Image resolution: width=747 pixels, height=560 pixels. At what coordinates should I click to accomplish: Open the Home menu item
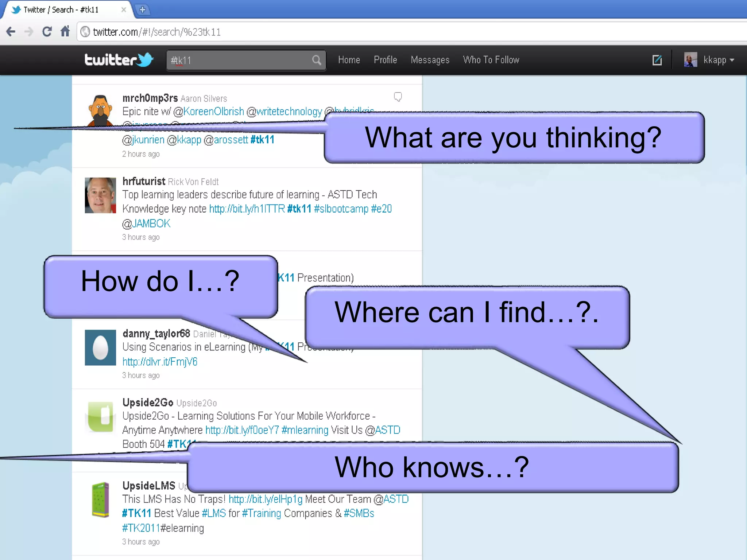point(349,60)
